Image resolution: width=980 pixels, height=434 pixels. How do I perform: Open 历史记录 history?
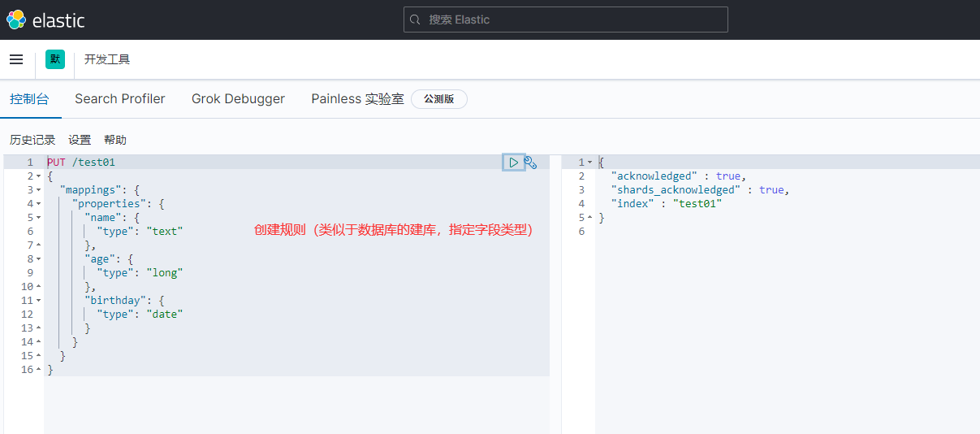click(32, 140)
